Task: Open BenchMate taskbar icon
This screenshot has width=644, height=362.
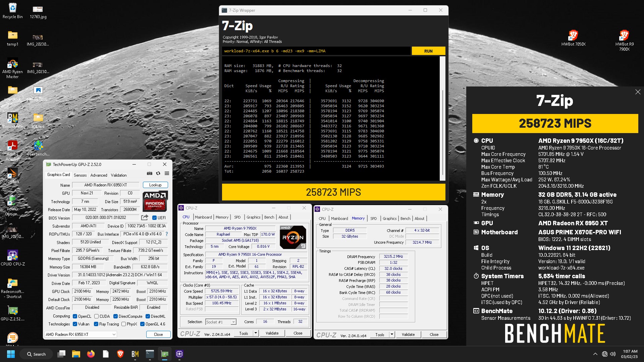Action: click(x=135, y=354)
